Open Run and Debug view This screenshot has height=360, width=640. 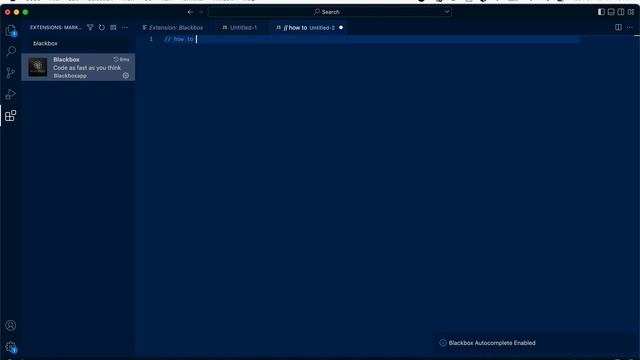pyautogui.click(x=11, y=94)
